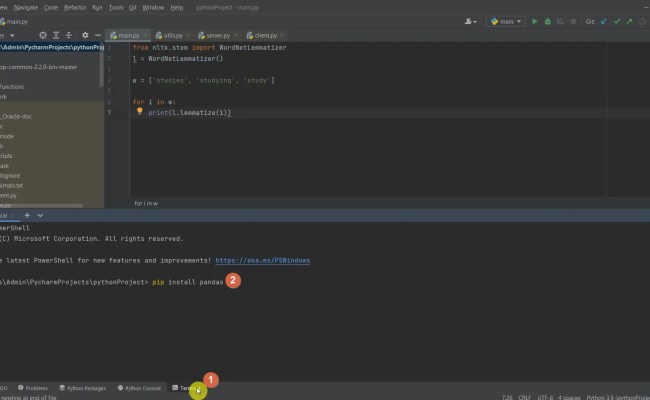Open the Code menu
This screenshot has width=650, height=400.
click(51, 7)
